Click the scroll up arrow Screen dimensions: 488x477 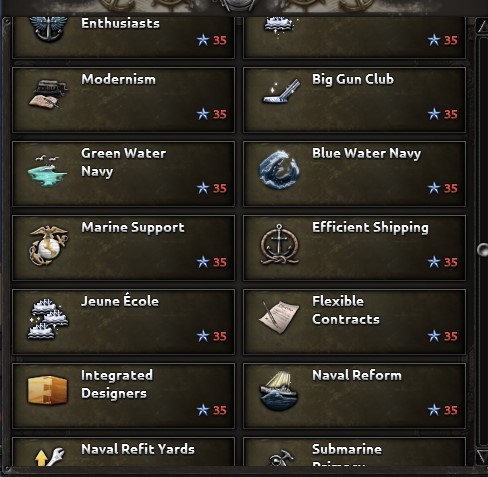pyautogui.click(x=482, y=26)
